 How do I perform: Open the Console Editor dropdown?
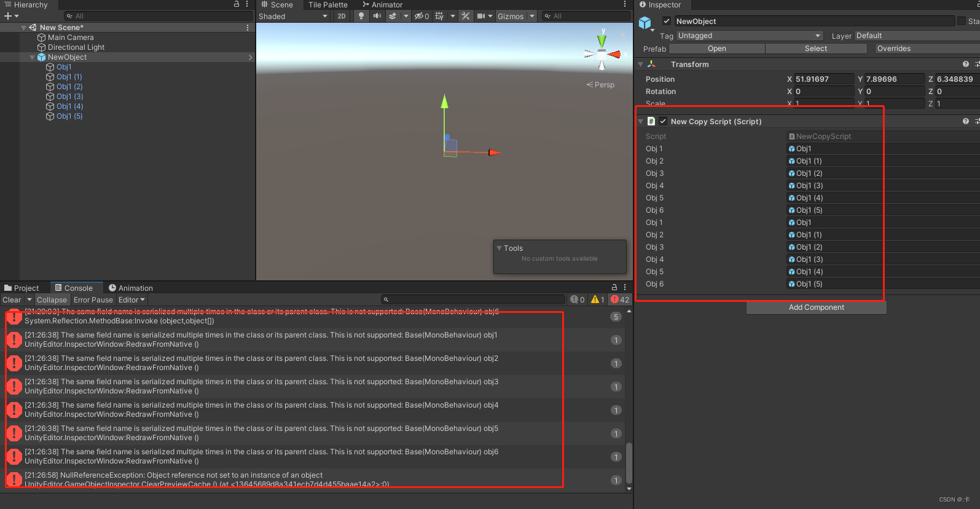pos(131,299)
